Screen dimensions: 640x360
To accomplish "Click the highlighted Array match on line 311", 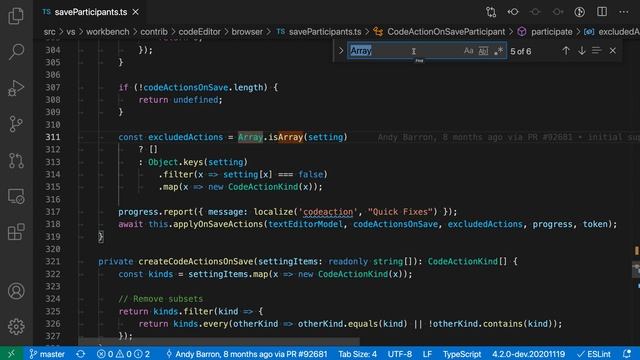I will (250, 137).
